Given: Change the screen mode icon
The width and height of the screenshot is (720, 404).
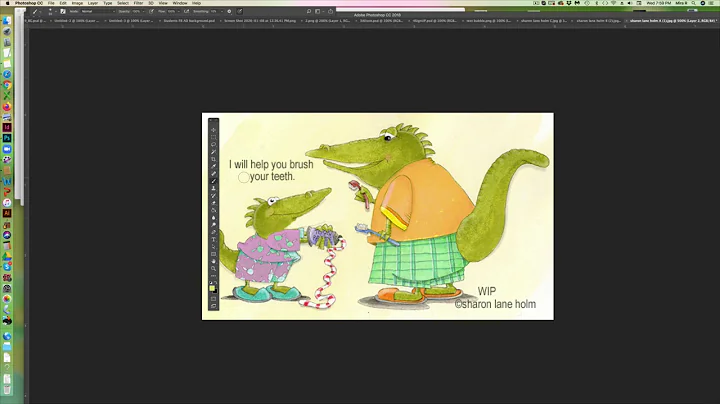Looking at the screenshot, I should point(214,306).
